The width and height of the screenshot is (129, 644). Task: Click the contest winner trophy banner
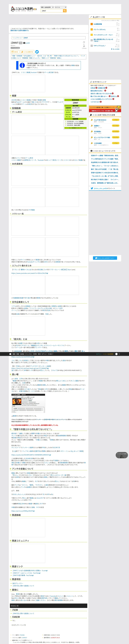pos(105,109)
